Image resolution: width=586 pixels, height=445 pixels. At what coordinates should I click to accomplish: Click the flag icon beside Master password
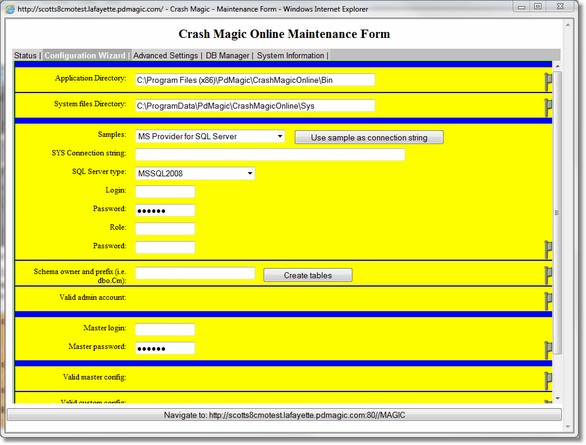[548, 350]
